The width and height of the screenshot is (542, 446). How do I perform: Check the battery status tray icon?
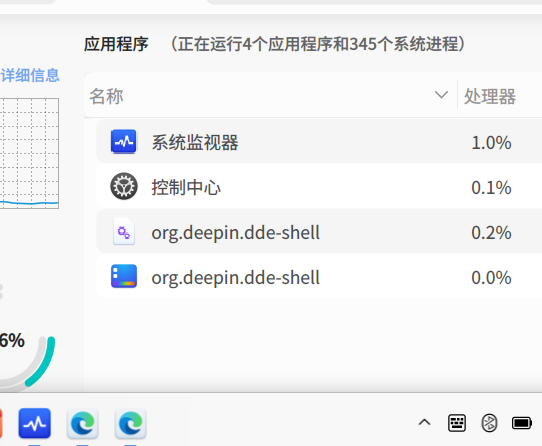[522, 423]
